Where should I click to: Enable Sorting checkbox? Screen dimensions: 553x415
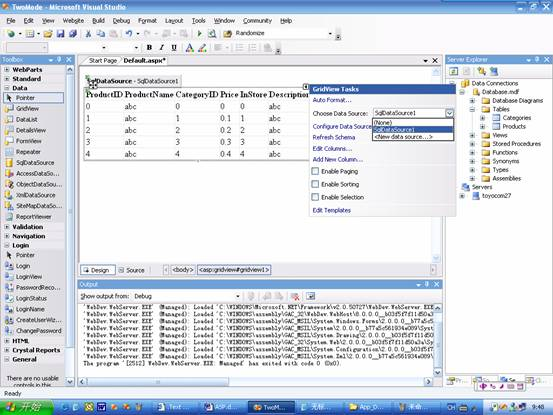(x=315, y=184)
